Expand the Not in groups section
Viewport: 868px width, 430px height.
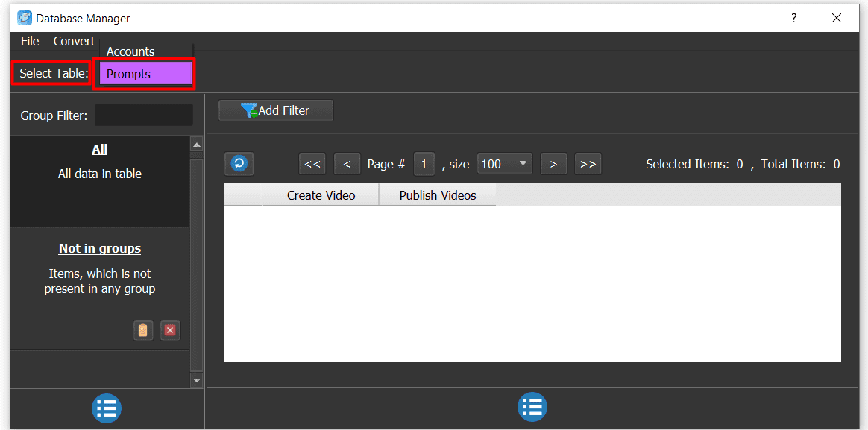click(x=99, y=248)
